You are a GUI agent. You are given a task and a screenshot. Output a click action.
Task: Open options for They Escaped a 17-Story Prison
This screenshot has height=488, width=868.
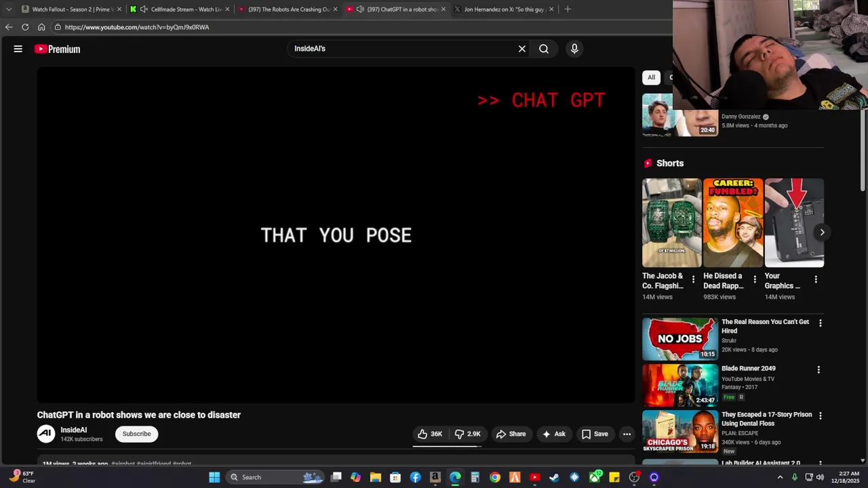click(x=821, y=416)
